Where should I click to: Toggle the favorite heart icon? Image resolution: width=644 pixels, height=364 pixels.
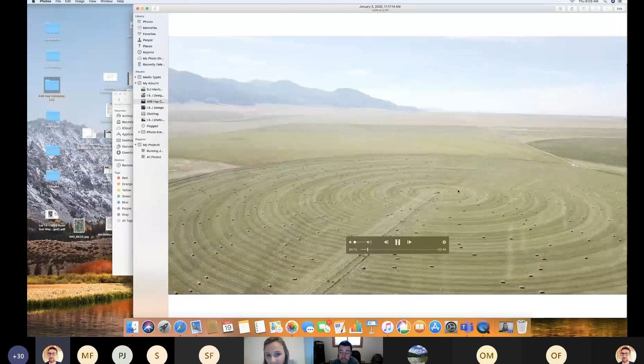click(x=584, y=9)
